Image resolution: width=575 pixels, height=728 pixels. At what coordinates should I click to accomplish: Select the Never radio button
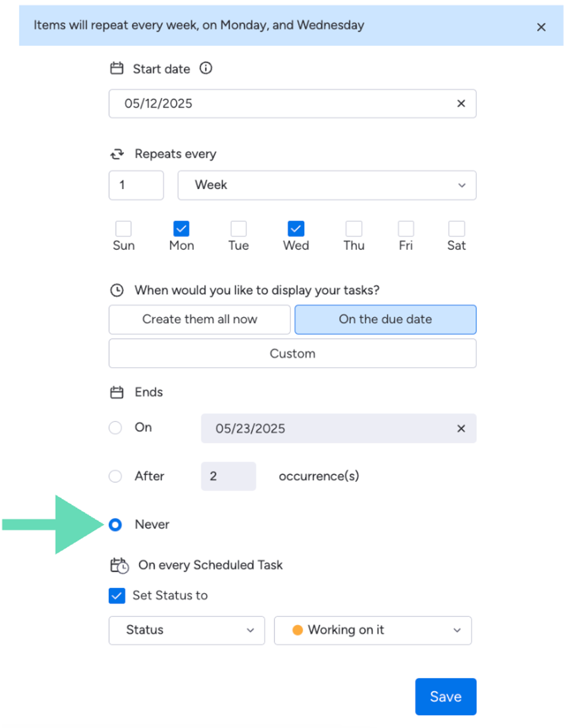pos(115,525)
